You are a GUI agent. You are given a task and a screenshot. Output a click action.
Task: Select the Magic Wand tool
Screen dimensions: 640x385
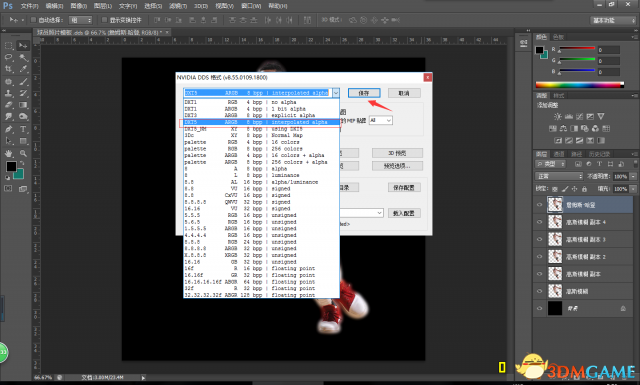click(x=23, y=58)
